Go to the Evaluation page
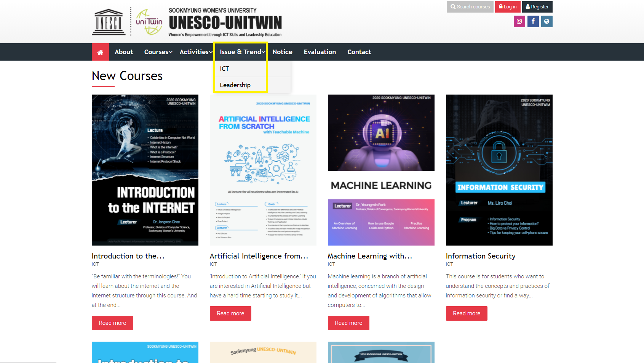The width and height of the screenshot is (644, 363). click(320, 52)
